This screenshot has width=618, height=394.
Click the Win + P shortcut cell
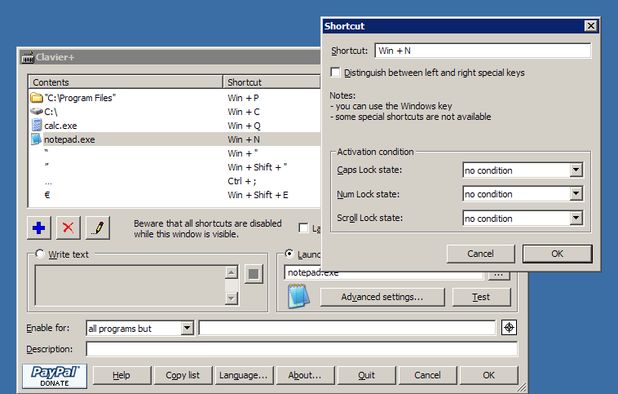[243, 98]
